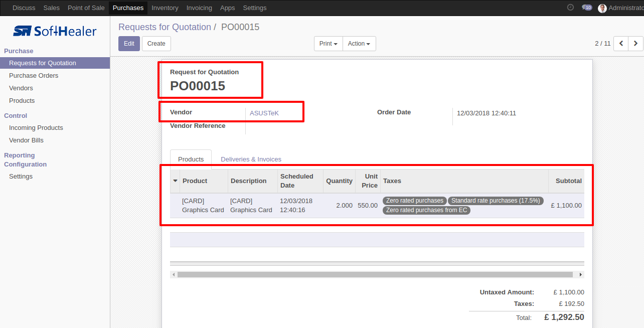Switch to the Products tab

tap(191, 159)
